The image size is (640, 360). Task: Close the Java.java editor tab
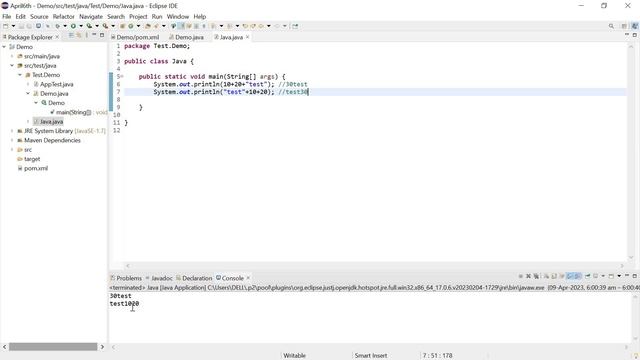click(247, 37)
